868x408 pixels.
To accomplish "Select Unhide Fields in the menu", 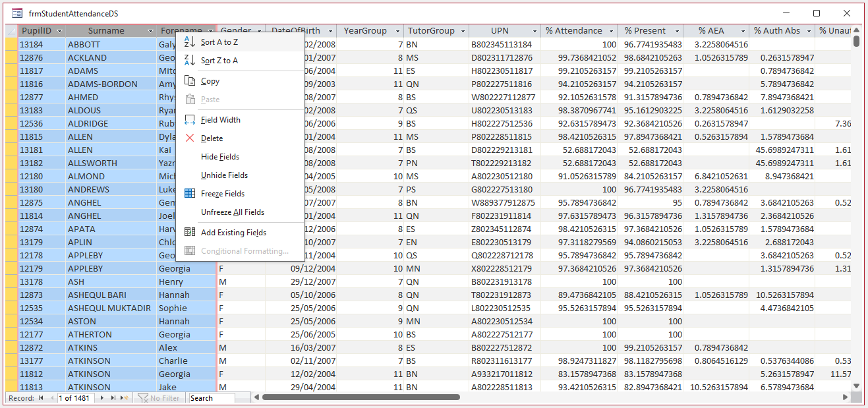I will (225, 175).
